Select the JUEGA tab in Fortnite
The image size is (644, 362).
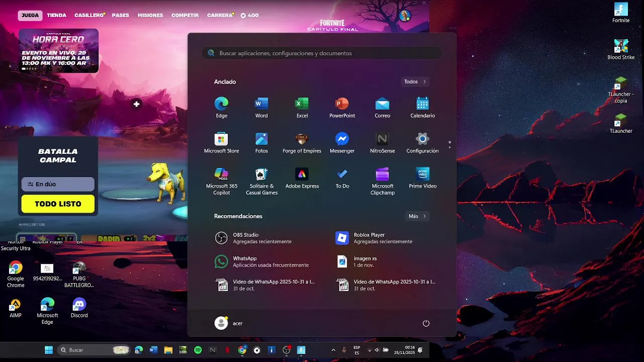point(30,15)
